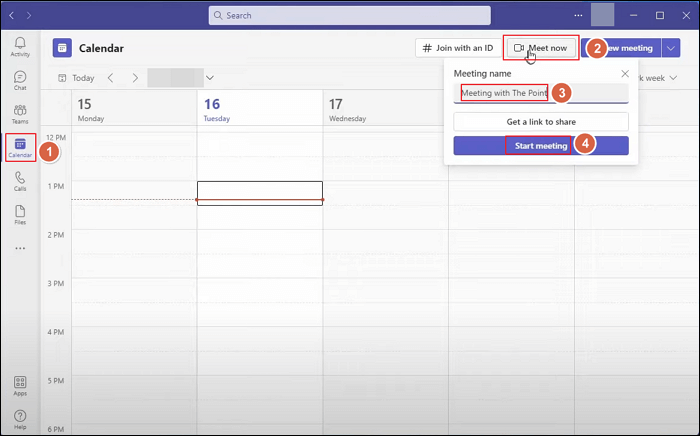Image resolution: width=700 pixels, height=436 pixels.
Task: Go to Teams in the sidebar
Action: coord(20,113)
